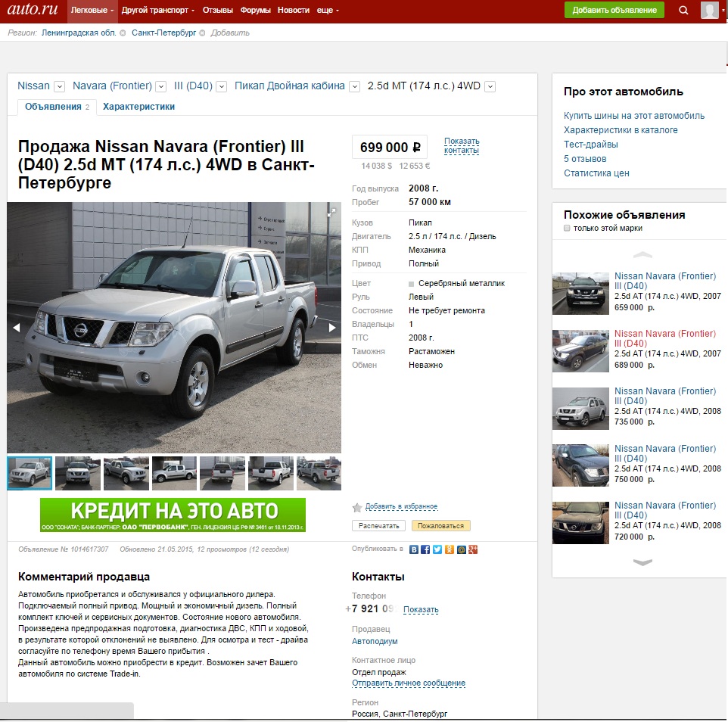The height and width of the screenshot is (722, 728).
Task: Share listing on Facebook
Action: click(x=425, y=549)
